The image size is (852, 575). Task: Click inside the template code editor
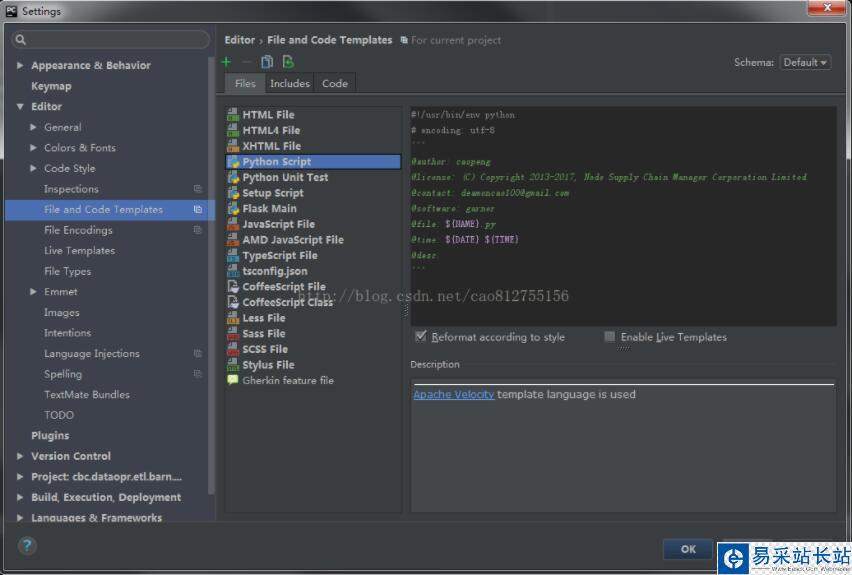[623, 216]
